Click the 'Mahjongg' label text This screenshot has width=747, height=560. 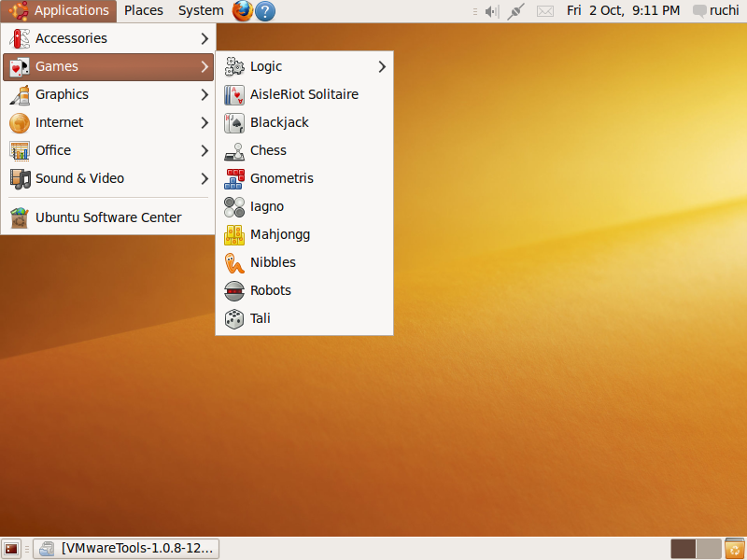click(280, 235)
